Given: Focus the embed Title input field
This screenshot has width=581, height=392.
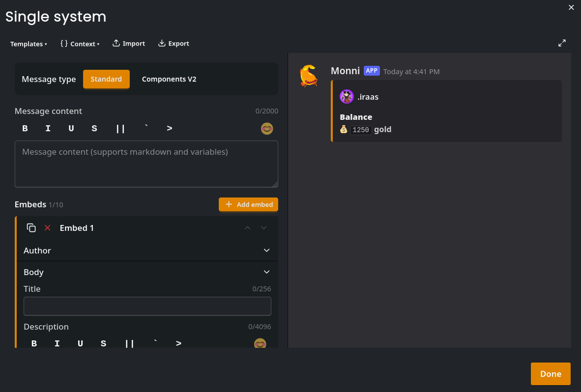Looking at the screenshot, I should pos(147,306).
